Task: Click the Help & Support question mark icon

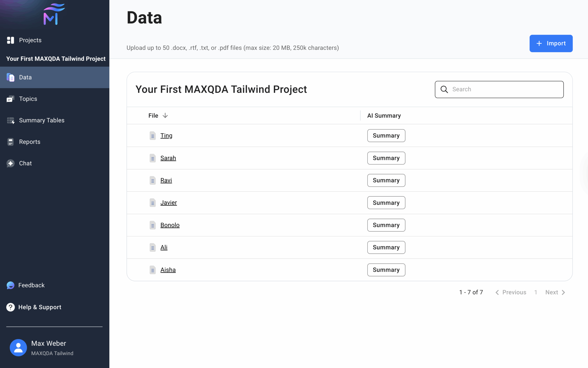Action: (11, 307)
